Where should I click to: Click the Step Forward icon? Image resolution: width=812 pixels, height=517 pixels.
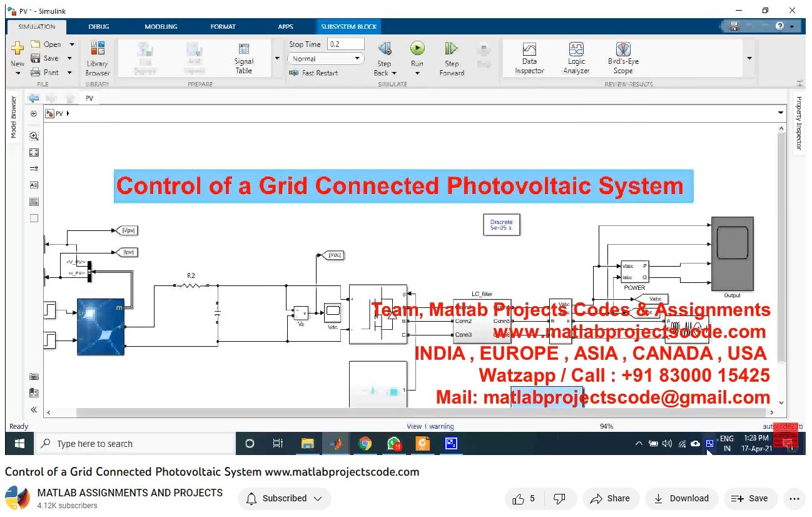(451, 49)
